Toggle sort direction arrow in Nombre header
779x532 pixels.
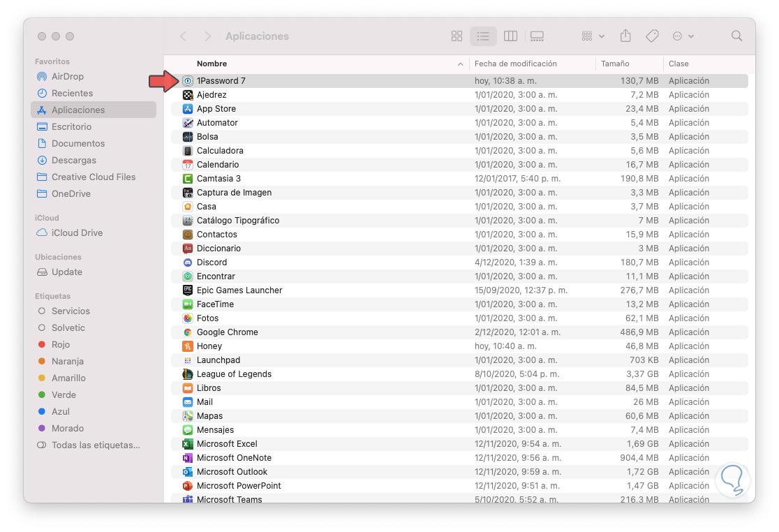click(460, 64)
